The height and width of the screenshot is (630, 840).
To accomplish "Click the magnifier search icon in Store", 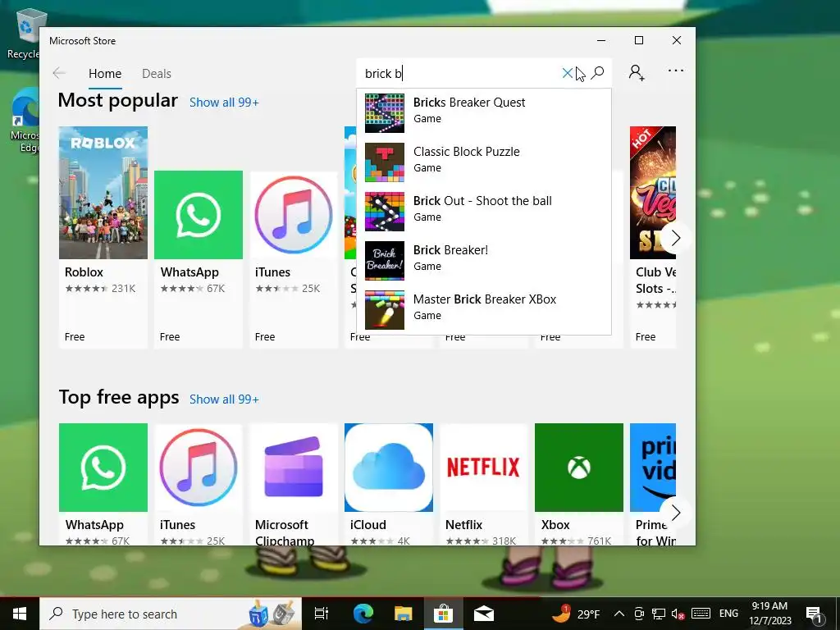I will [598, 73].
